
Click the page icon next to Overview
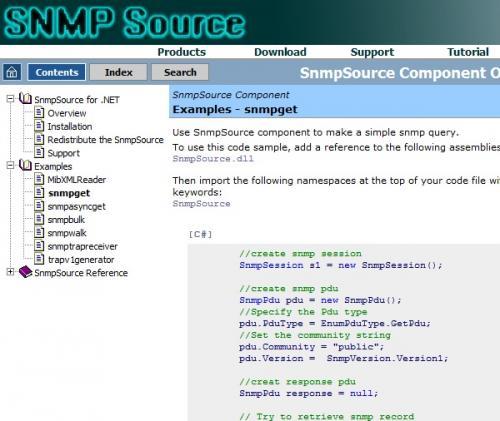(39, 112)
